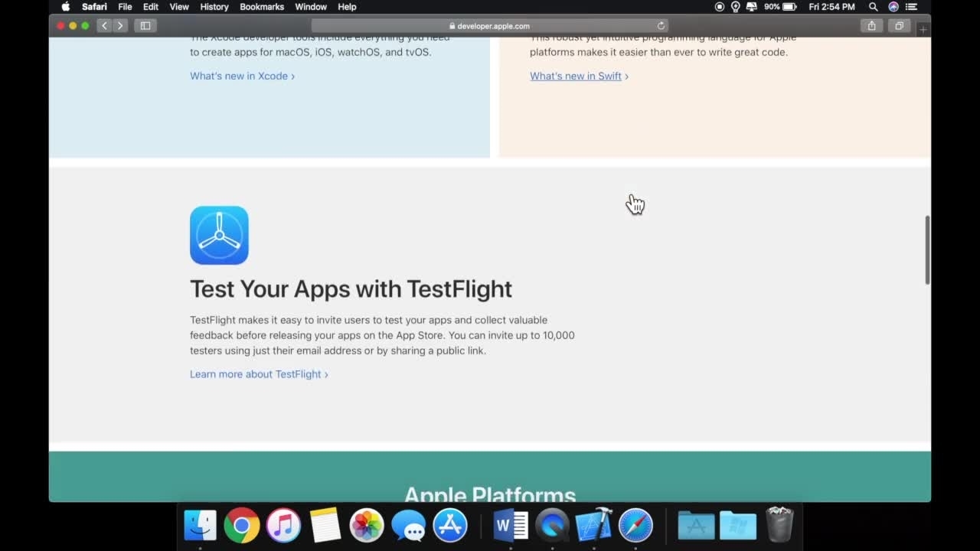Viewport: 980px width, 551px height.
Task: Click the page vertical scrollbar
Action: [x=927, y=250]
